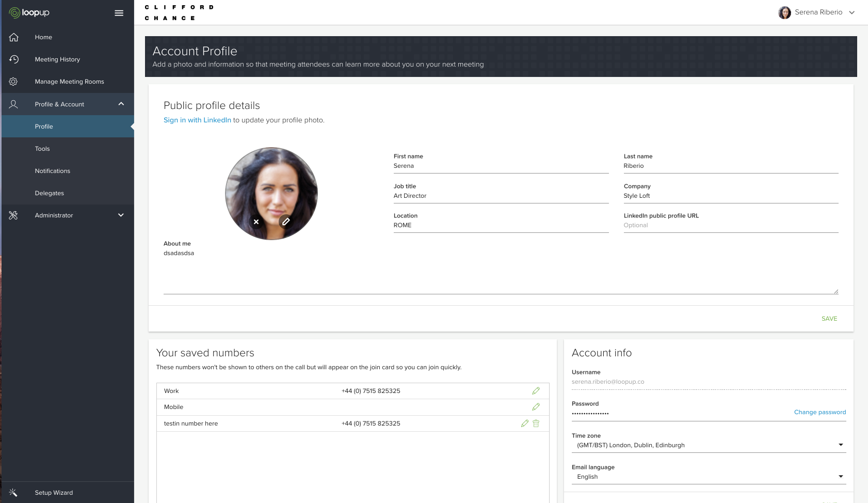Save public profile details
The width and height of the screenshot is (868, 503).
coord(829,319)
